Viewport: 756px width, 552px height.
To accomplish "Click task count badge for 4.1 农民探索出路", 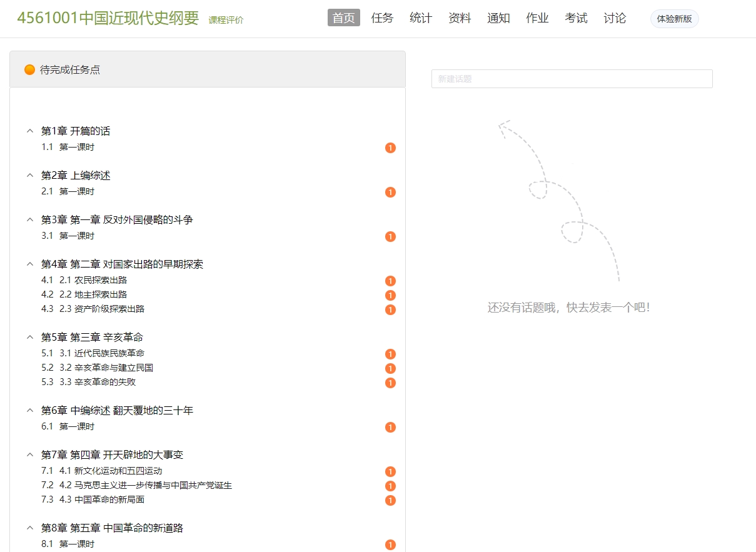I will 390,281.
